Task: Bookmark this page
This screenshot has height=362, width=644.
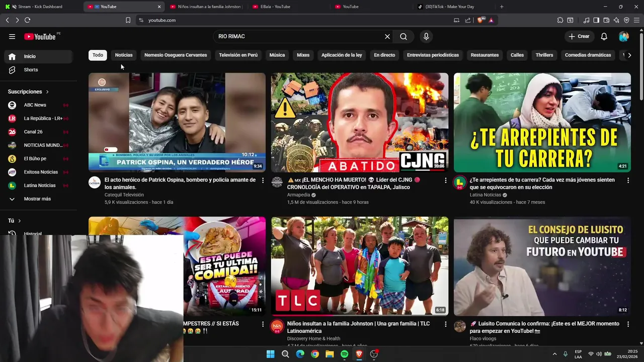Action: coord(128,20)
